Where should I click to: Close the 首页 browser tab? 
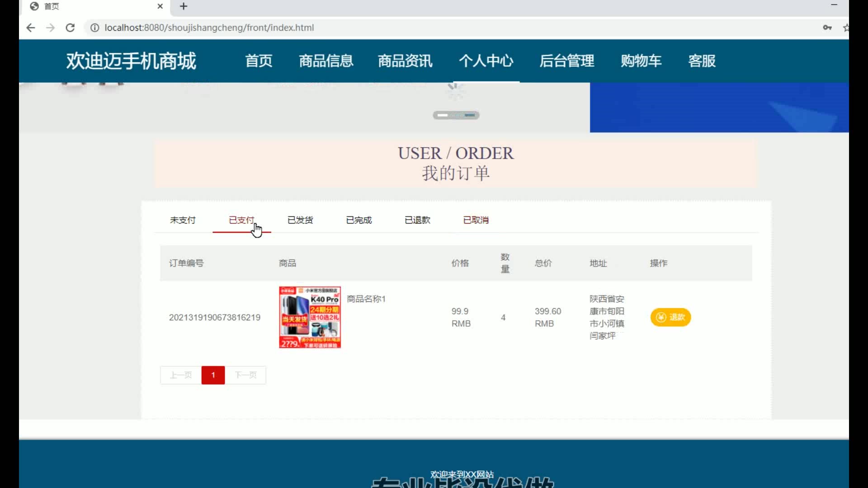160,6
